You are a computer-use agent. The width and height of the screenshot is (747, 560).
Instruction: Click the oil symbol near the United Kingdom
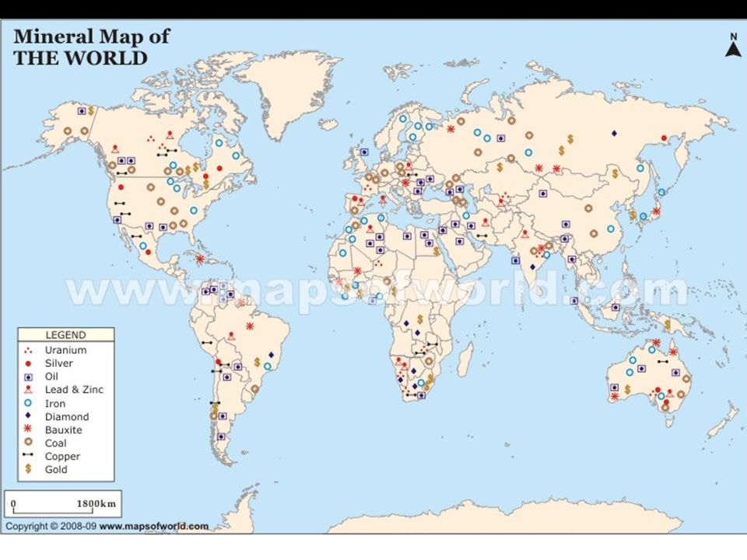(x=364, y=152)
